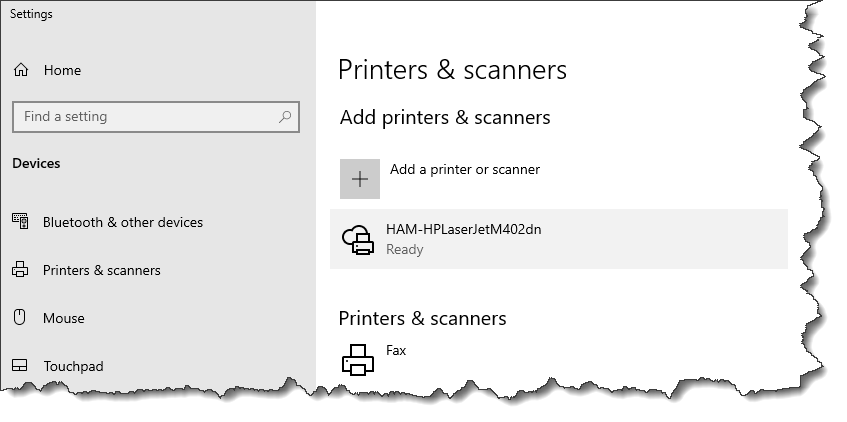This screenshot has height=422, width=847.
Task: Click the plus button to add printer
Action: click(x=360, y=179)
